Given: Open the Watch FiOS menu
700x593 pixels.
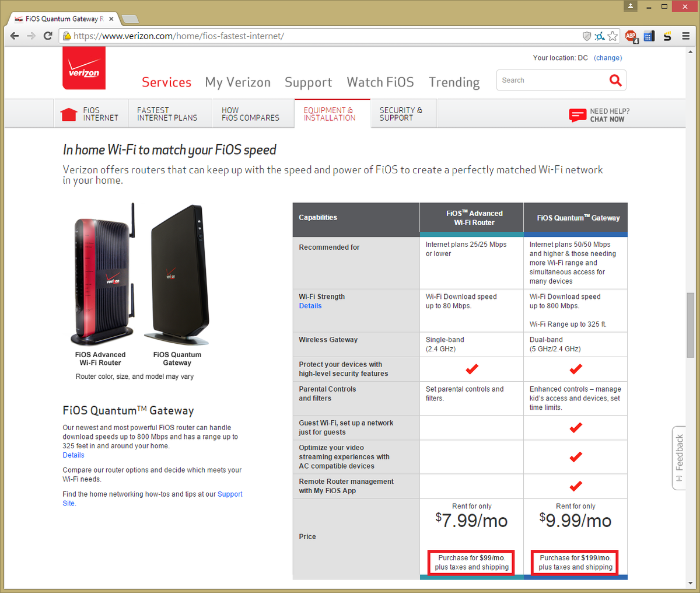Looking at the screenshot, I should click(x=380, y=82).
